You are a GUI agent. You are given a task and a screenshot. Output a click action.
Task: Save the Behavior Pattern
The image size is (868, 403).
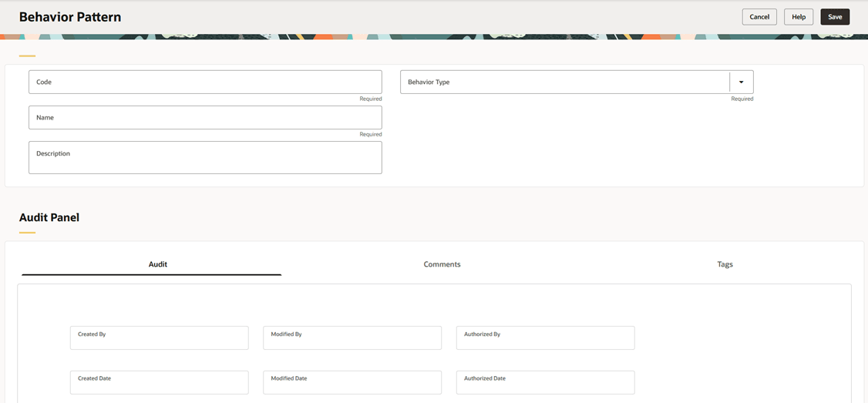coord(835,17)
